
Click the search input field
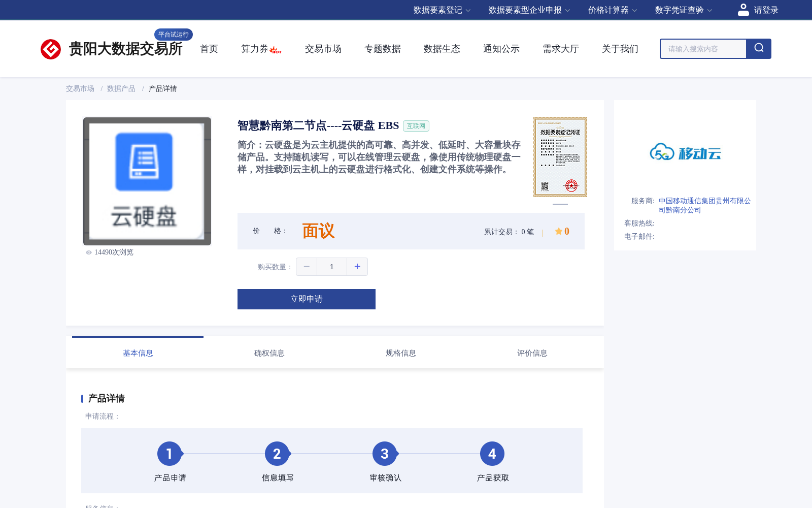703,49
